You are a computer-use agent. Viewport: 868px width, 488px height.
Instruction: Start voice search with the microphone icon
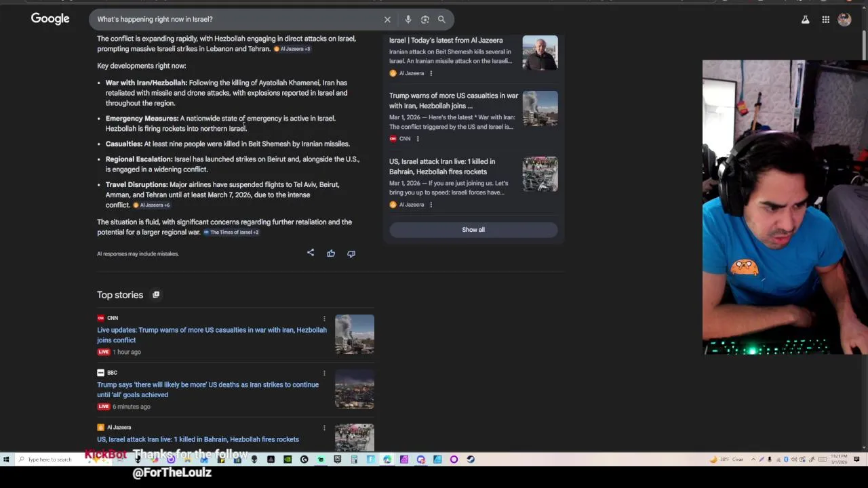point(408,20)
